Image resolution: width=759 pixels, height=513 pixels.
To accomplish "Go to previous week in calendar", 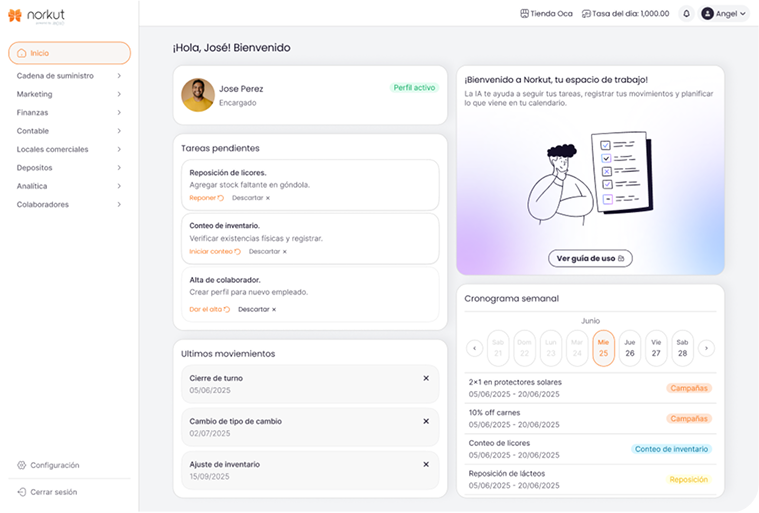I will click(475, 348).
